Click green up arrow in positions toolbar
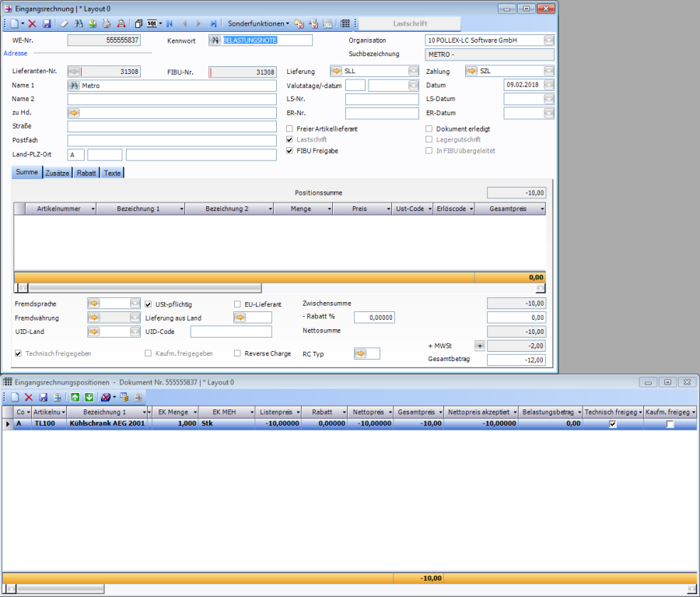The height and width of the screenshot is (597, 700). (75, 397)
